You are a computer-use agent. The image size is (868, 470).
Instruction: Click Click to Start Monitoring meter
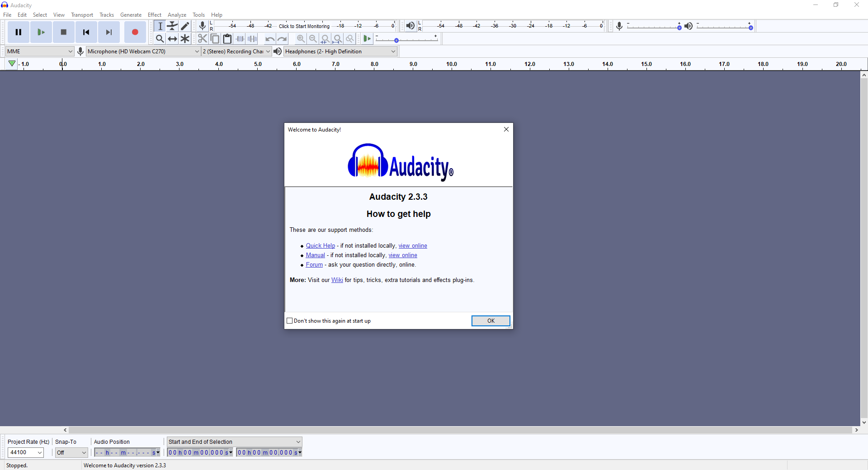(304, 26)
